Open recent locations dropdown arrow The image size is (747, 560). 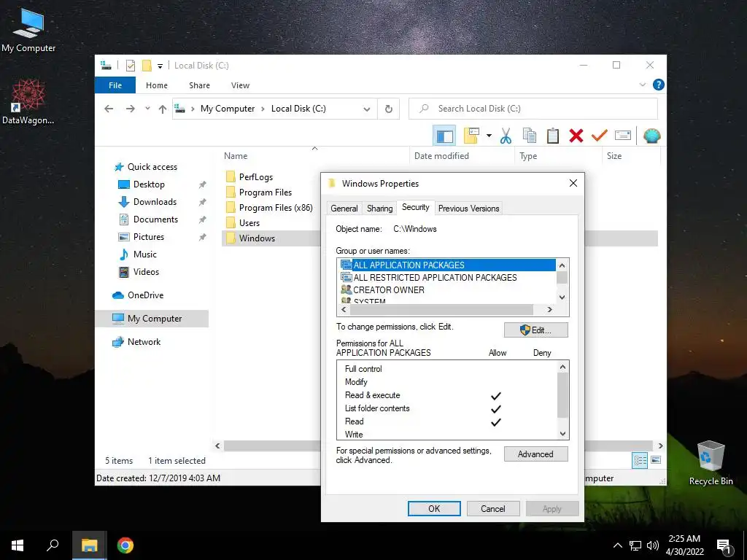pos(147,109)
